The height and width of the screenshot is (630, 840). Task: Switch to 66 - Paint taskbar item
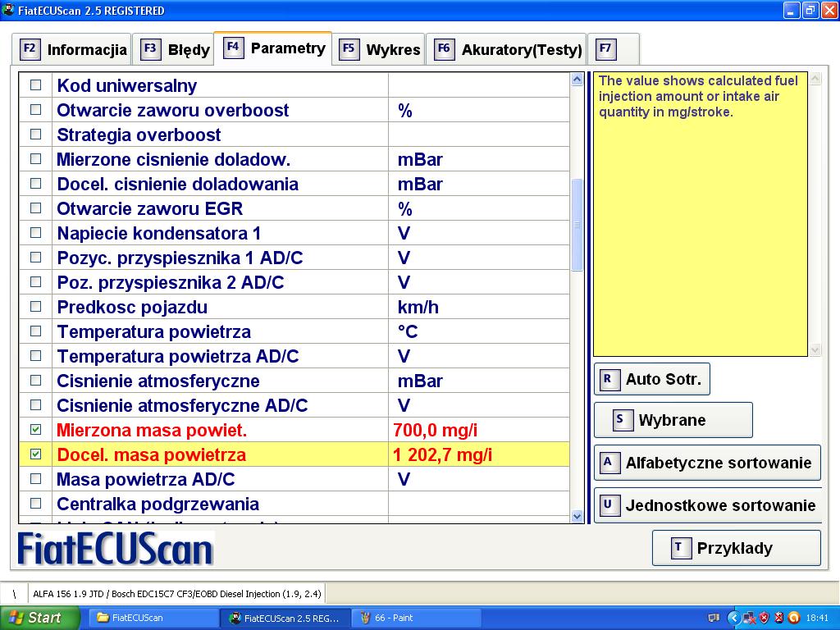(x=416, y=618)
